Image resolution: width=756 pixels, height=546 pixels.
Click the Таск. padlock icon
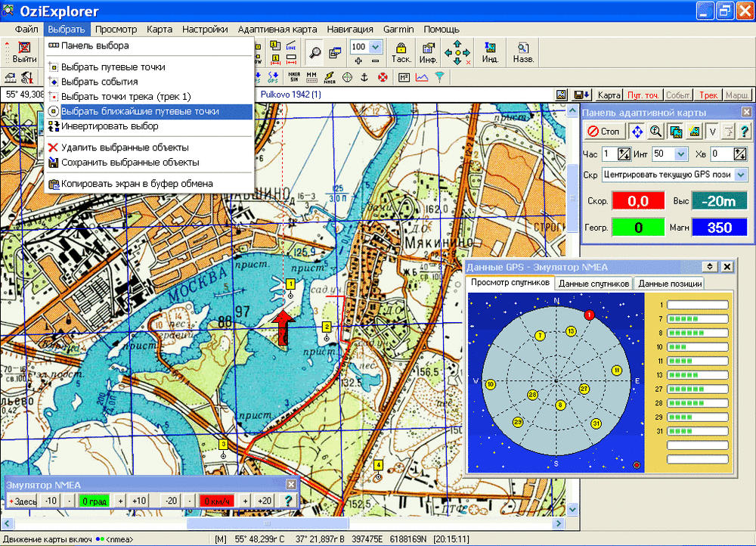coord(401,52)
